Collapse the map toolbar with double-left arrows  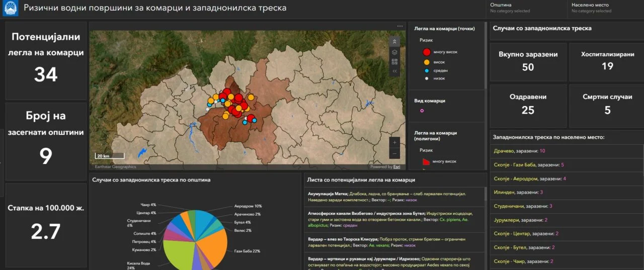click(394, 71)
